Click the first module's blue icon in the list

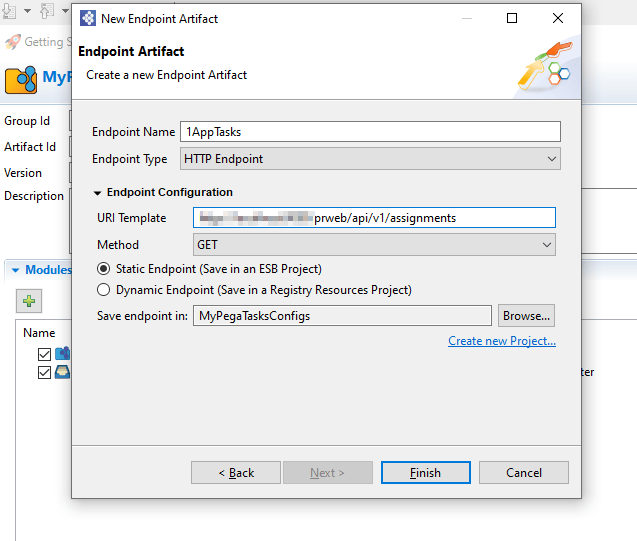61,354
